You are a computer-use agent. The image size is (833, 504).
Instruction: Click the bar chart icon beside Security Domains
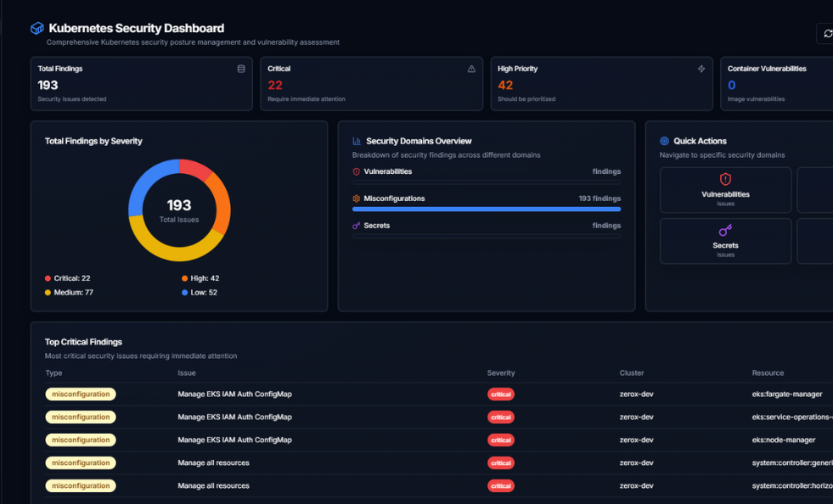pos(357,141)
